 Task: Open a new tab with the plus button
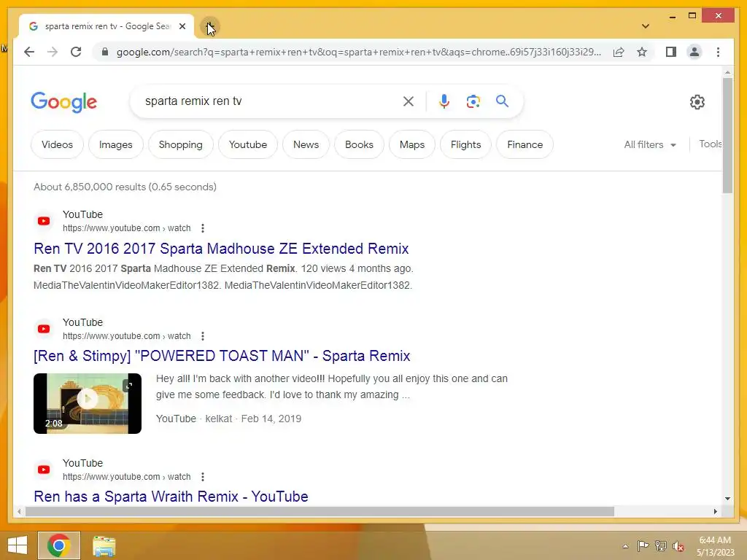[x=209, y=27]
